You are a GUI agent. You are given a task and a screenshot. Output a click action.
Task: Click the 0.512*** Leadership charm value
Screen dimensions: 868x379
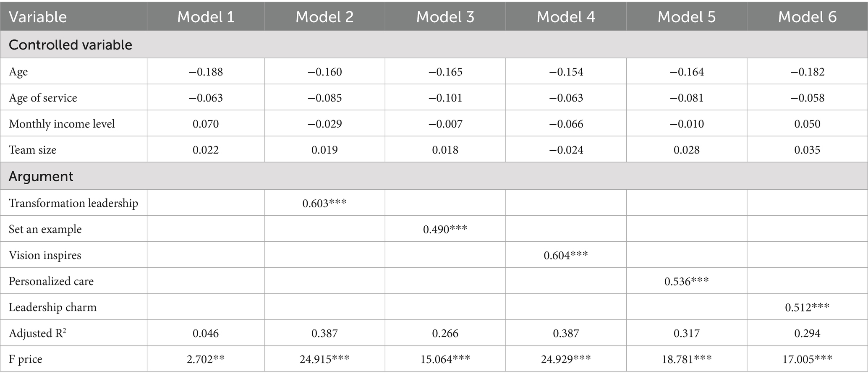point(807,307)
